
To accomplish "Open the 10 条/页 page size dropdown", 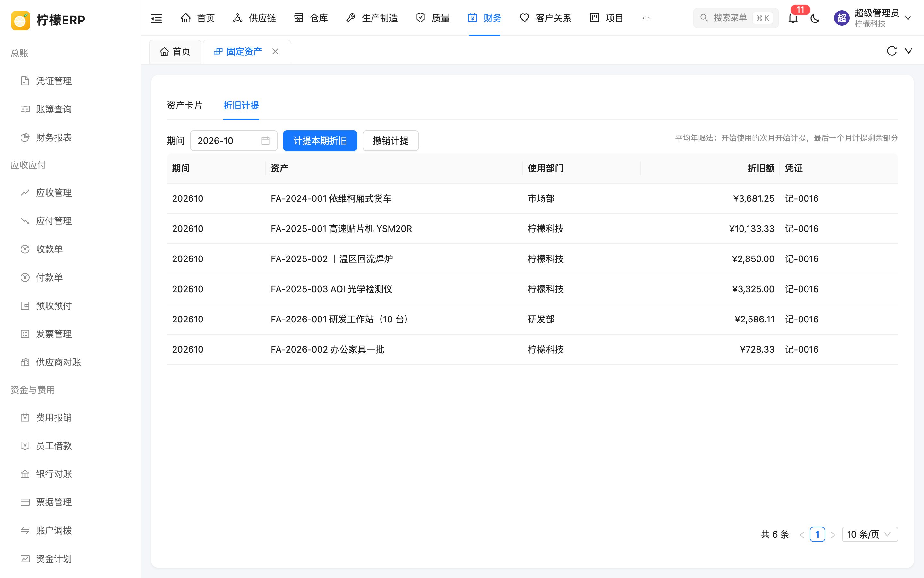I will (x=870, y=534).
